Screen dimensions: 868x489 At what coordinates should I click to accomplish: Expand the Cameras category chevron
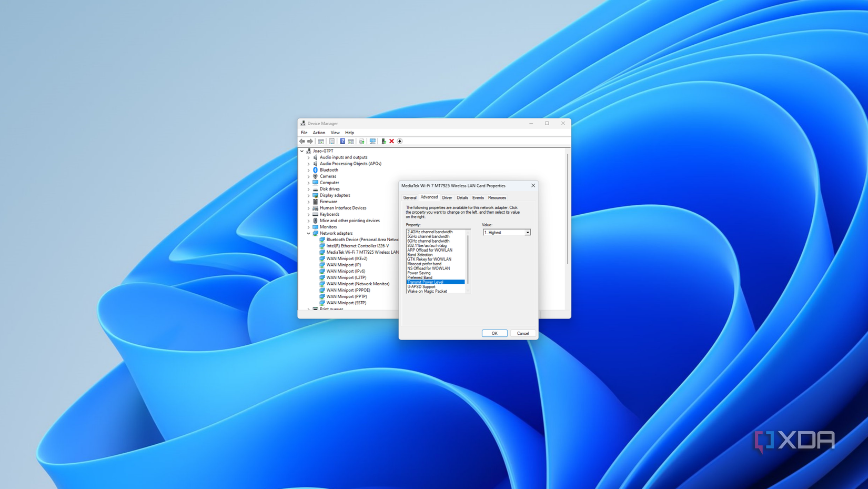point(309,176)
